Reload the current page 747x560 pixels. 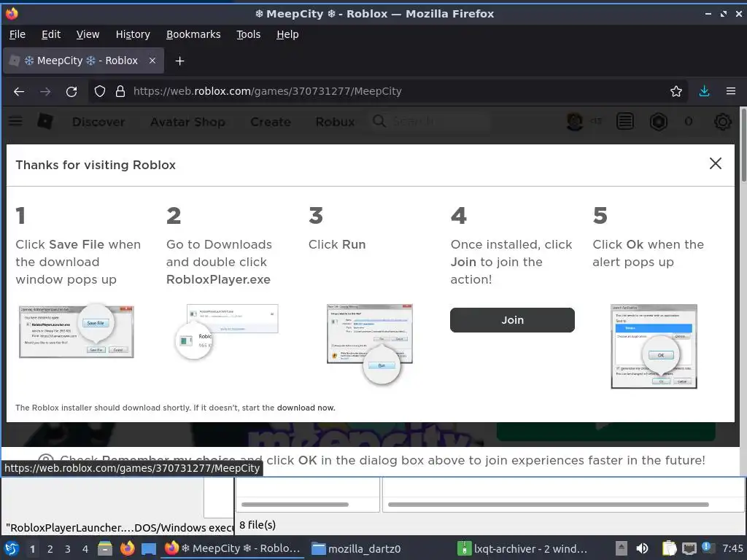71,91
